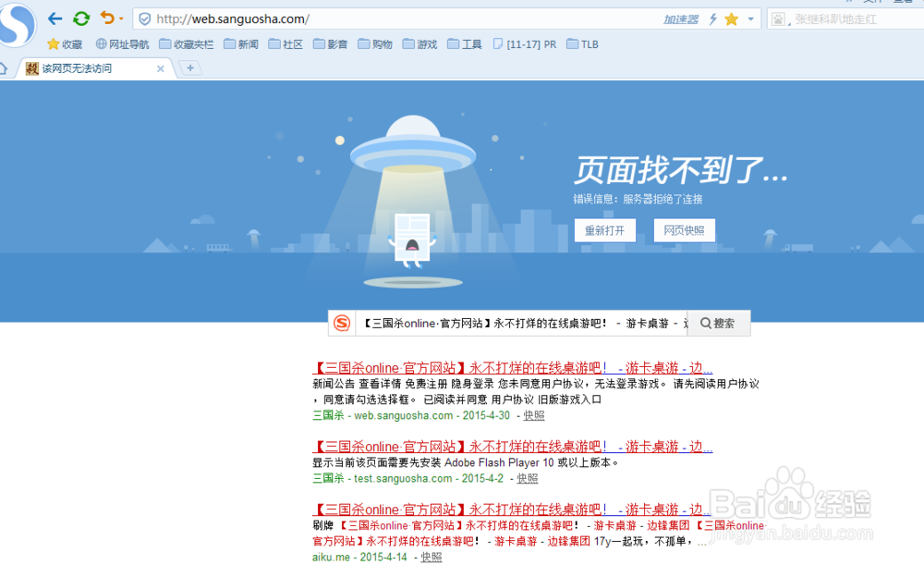Click the Sogou browser logo
The height and width of the screenshot is (565, 924).
[17, 25]
